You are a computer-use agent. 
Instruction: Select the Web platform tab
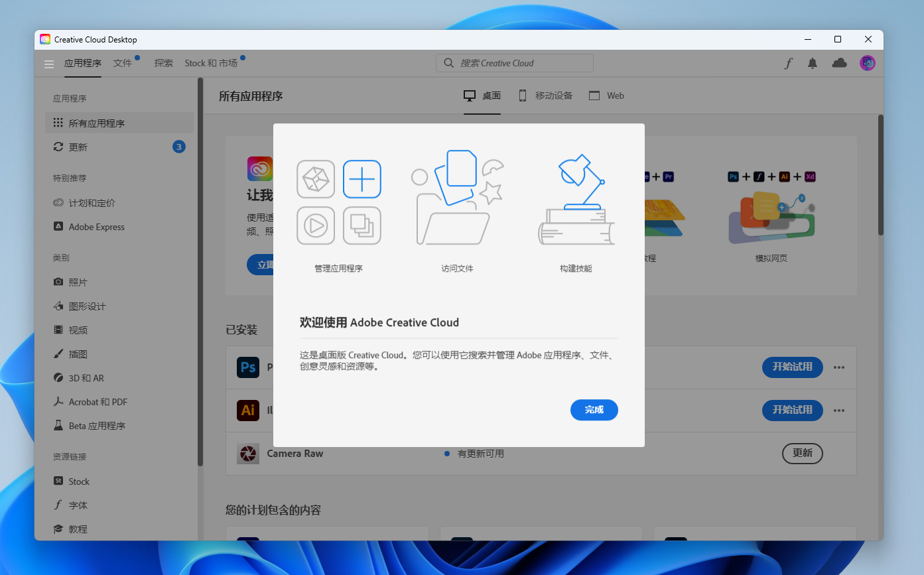(606, 96)
